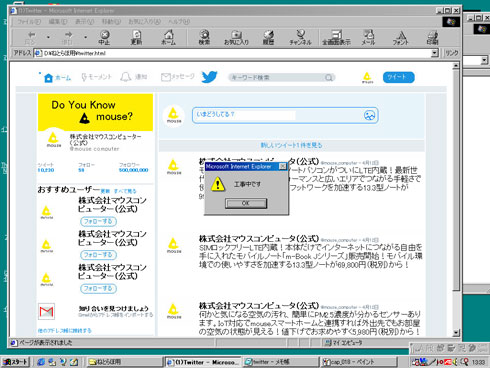
Task: Click the magnifier icon in keyword search box
Action: point(328,77)
